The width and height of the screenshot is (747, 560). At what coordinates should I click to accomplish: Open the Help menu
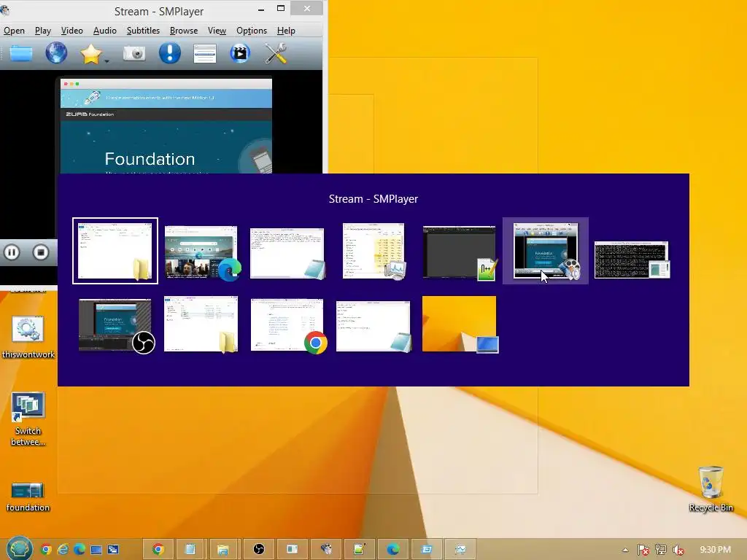pos(286,31)
